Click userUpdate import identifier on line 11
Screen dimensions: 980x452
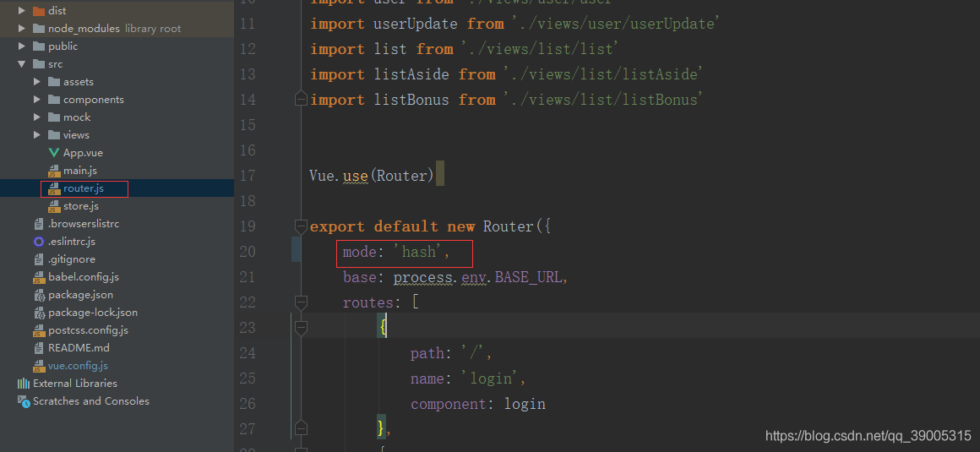click(x=415, y=24)
